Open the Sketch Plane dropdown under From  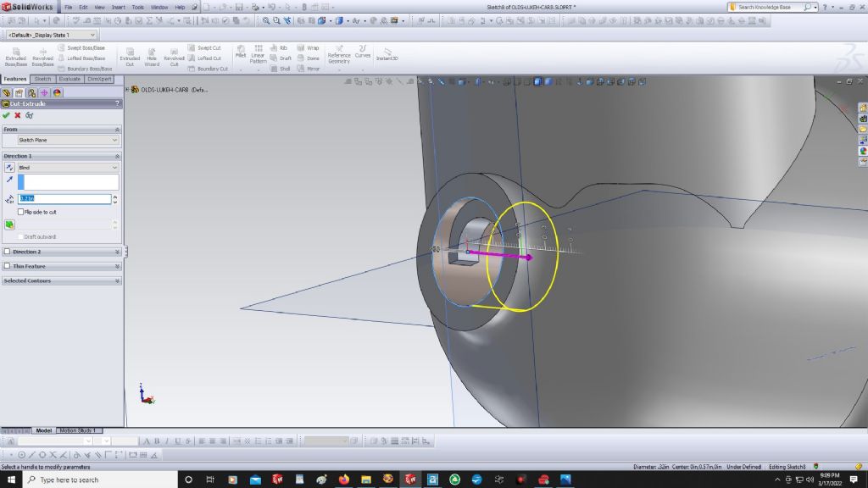click(x=68, y=140)
